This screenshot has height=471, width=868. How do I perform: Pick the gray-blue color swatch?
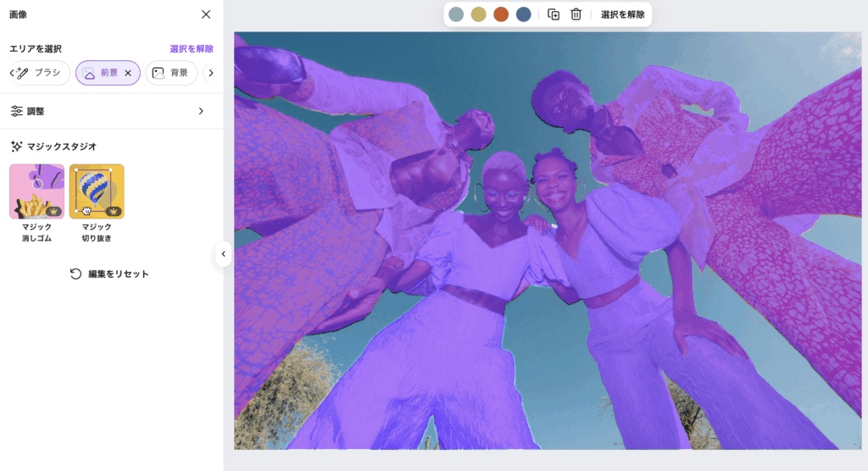click(456, 14)
